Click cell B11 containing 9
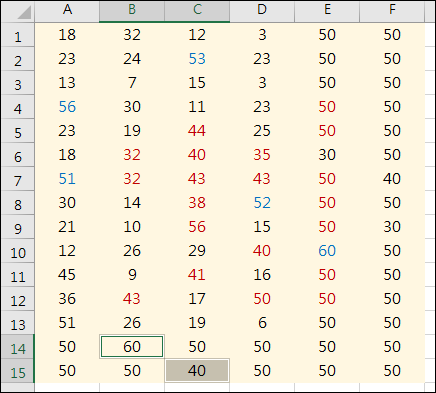Image resolution: width=436 pixels, height=393 pixels. click(x=132, y=275)
